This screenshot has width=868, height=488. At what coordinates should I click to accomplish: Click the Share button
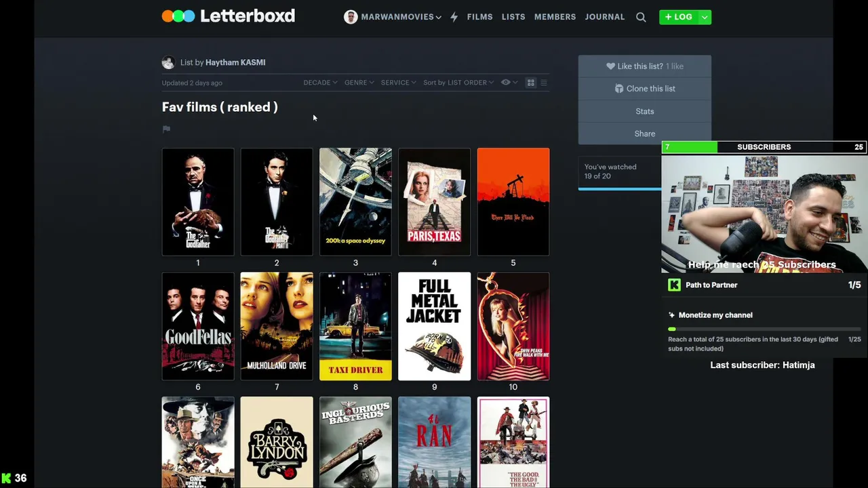[x=645, y=134]
